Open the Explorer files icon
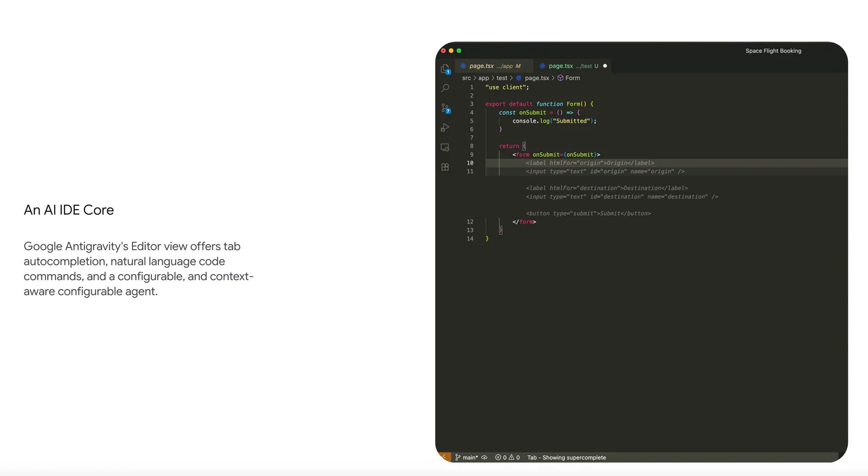The width and height of the screenshot is (868, 476). 445,69
